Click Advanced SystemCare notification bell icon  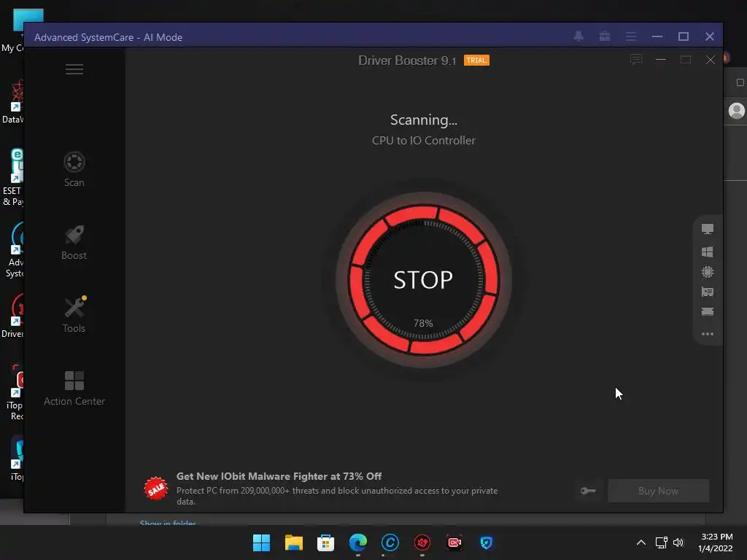click(578, 36)
